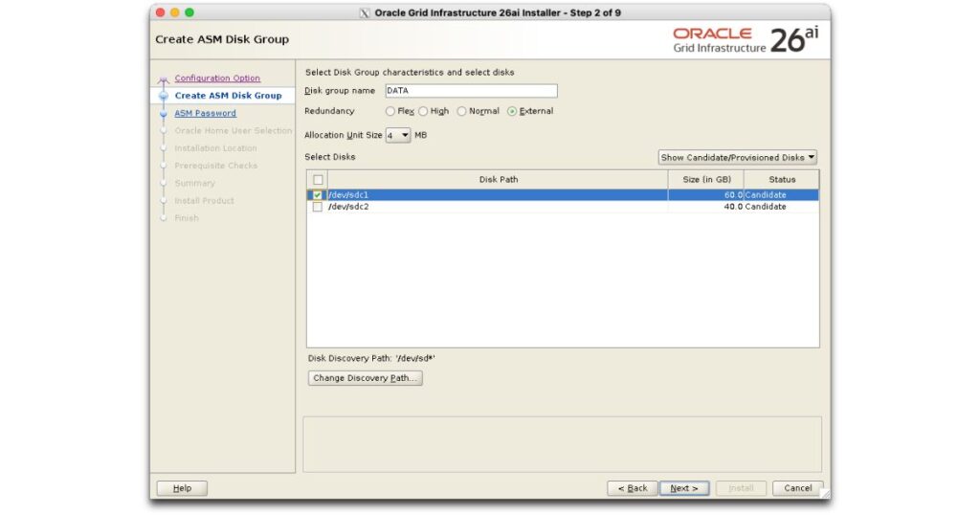Click the X11 icon in the title bar
Viewport: 980px width, 515px height.
pyautogui.click(x=365, y=13)
